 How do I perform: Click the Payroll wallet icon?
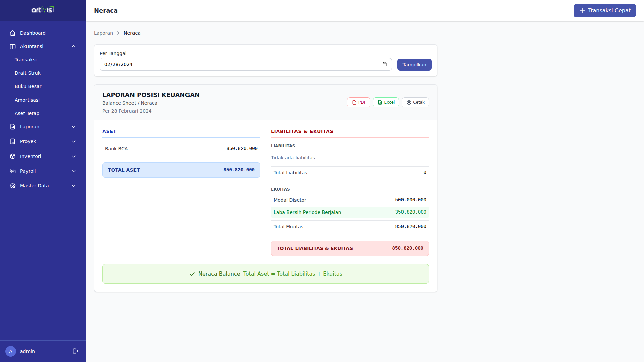click(13, 171)
